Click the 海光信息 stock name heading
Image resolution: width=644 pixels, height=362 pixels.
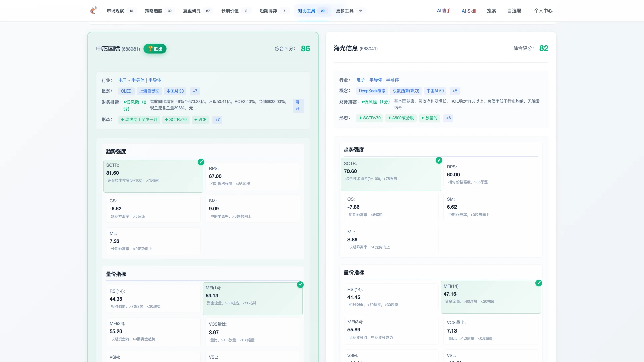coord(346,48)
